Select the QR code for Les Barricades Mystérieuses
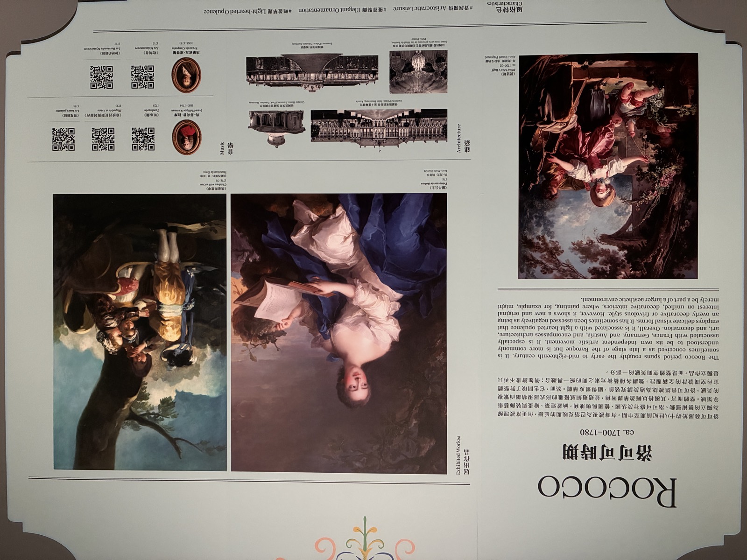Screen dimensions: 747x560 tap(101, 77)
